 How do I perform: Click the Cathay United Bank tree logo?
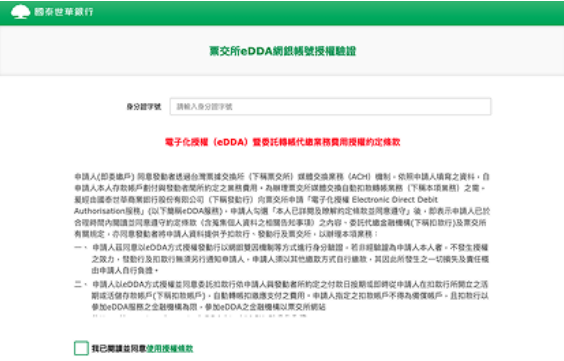pyautogui.click(x=20, y=12)
